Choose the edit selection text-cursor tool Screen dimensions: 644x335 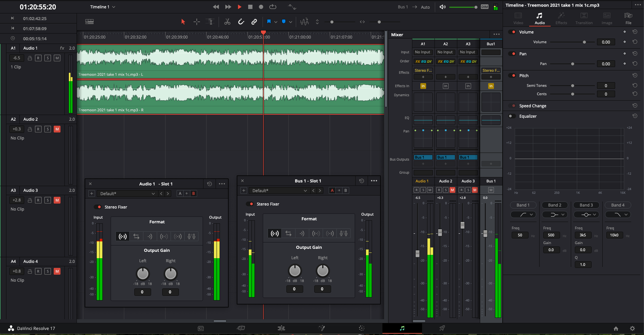click(211, 22)
